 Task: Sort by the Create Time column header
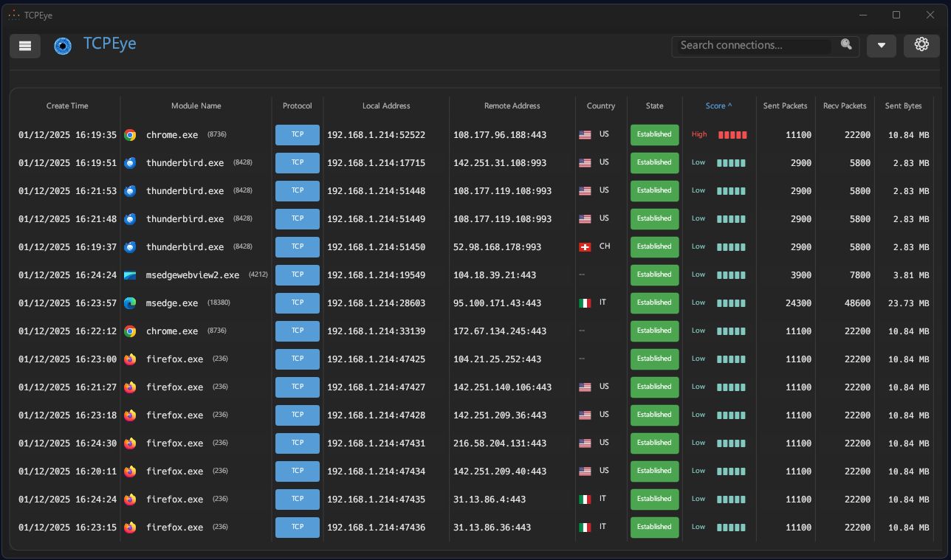click(67, 106)
